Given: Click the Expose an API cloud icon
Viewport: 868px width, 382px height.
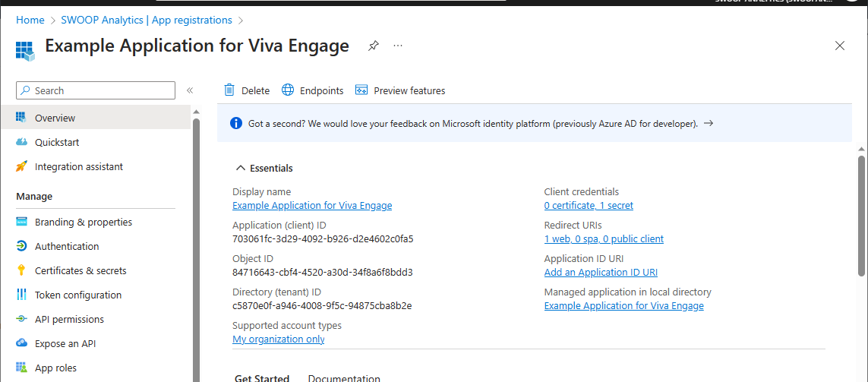Looking at the screenshot, I should [21, 343].
